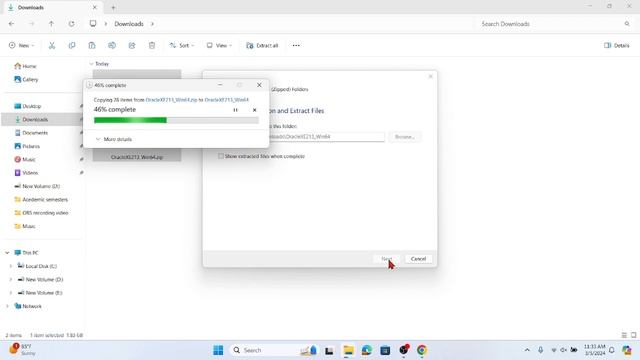This screenshot has height=360, width=640.
Task: Cancel the copy with small X beside pause
Action: tap(254, 110)
